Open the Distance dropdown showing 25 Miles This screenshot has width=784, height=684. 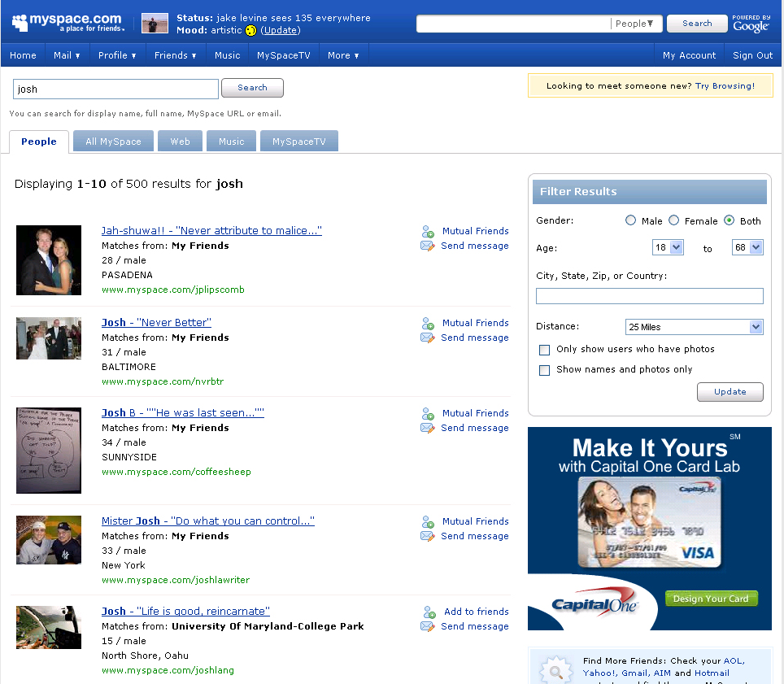[x=694, y=327]
